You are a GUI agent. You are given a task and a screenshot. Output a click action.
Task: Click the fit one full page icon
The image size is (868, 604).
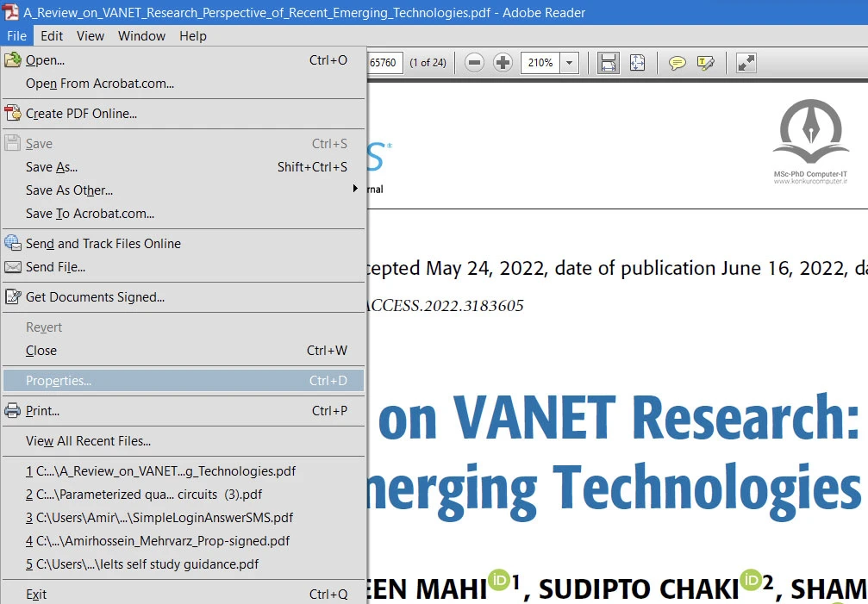click(x=637, y=63)
